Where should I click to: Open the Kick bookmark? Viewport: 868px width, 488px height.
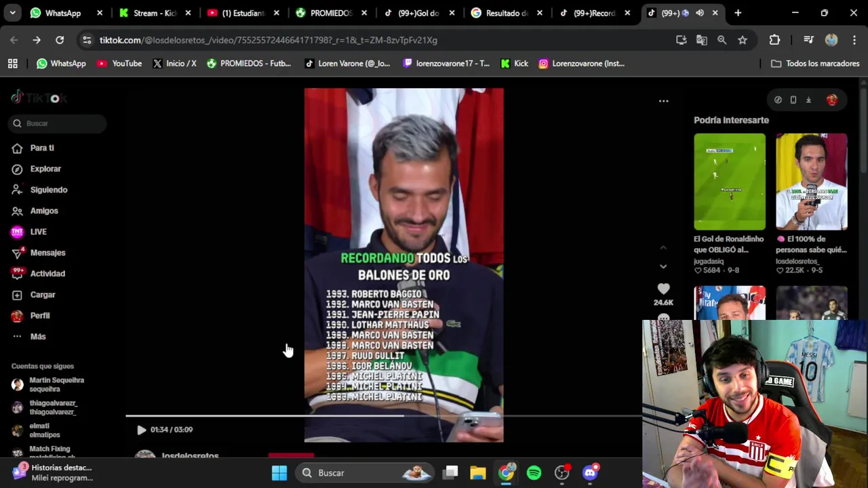(514, 64)
